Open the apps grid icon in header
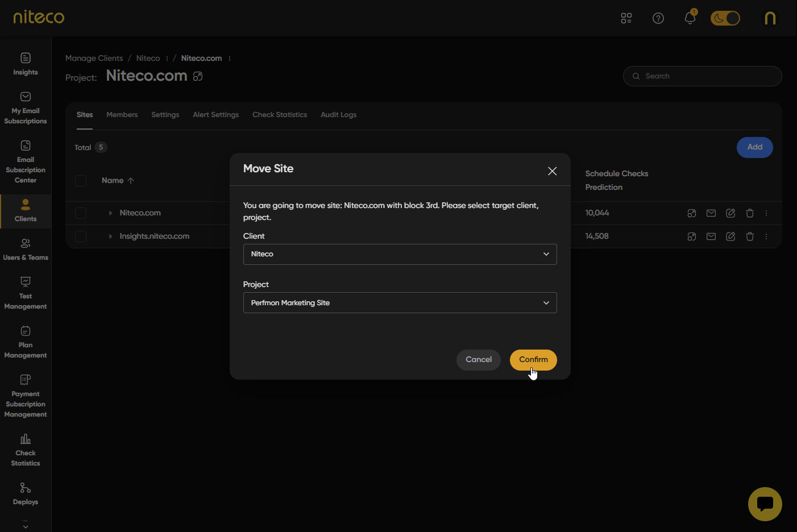 [626, 18]
